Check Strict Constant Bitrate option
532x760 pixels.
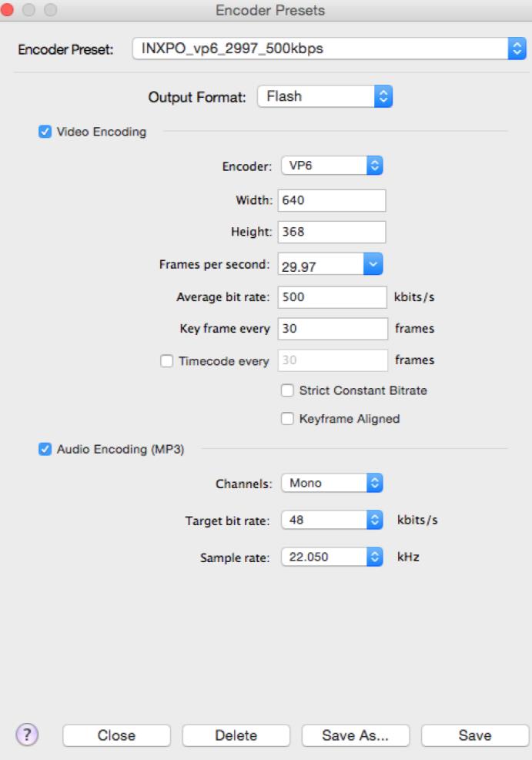pos(287,390)
